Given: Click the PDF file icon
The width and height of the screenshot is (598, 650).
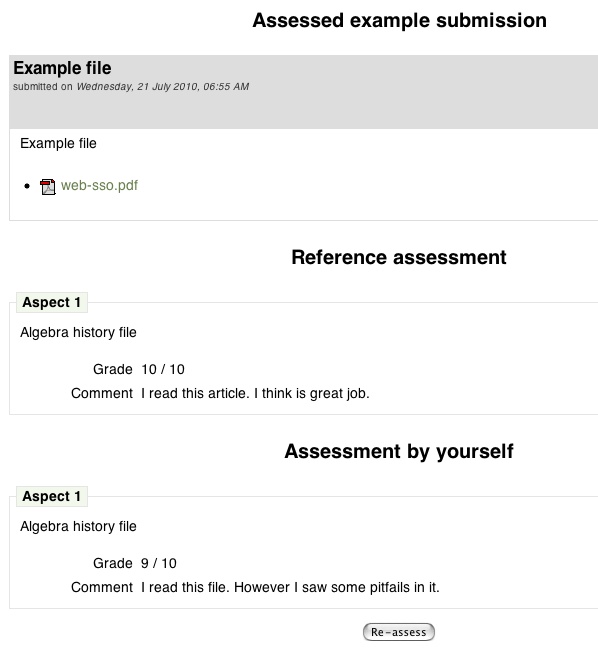Looking at the screenshot, I should (48, 187).
